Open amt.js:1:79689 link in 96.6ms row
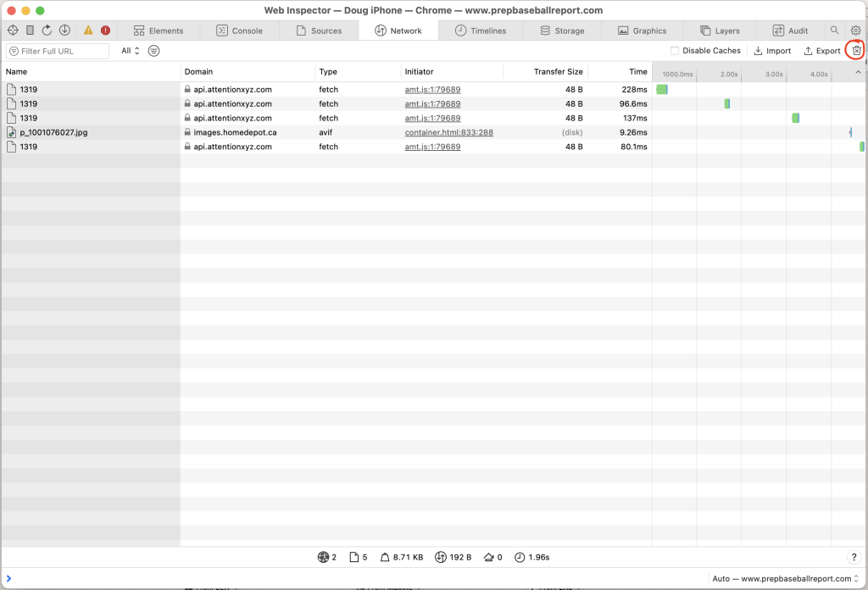This screenshot has width=868, height=590. (432, 103)
